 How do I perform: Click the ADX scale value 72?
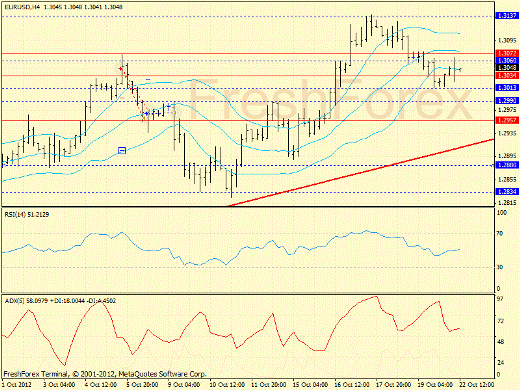pos(500,321)
